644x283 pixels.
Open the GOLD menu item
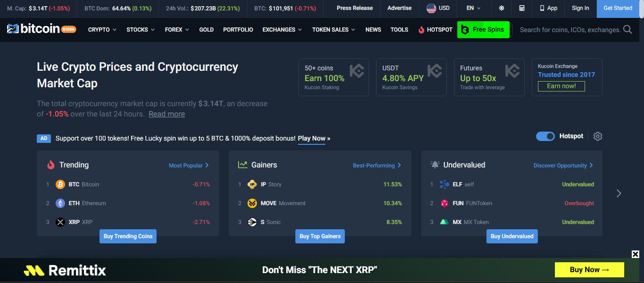click(x=206, y=30)
